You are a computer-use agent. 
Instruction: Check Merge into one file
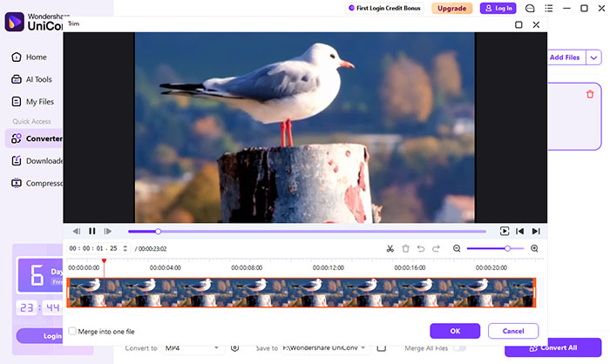tap(72, 331)
